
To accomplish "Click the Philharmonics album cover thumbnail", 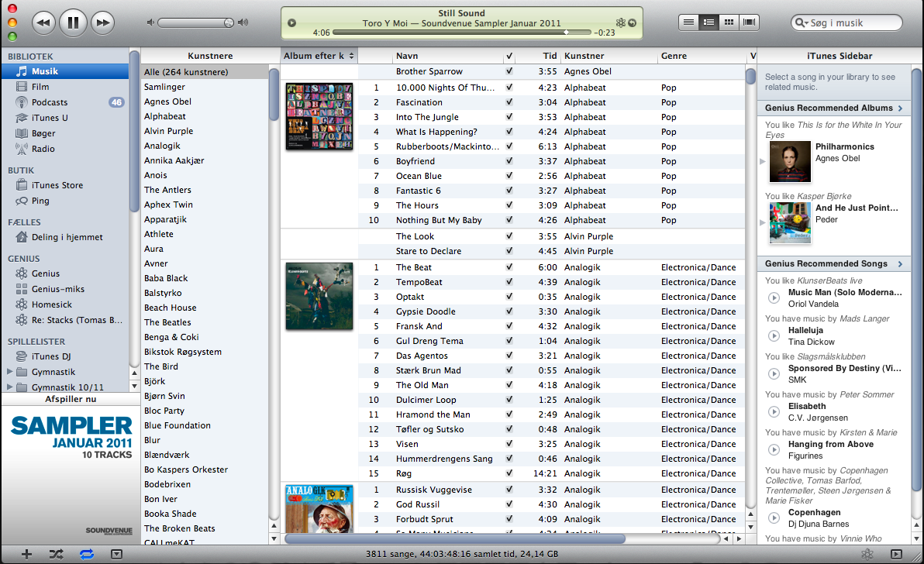I will pyautogui.click(x=790, y=162).
